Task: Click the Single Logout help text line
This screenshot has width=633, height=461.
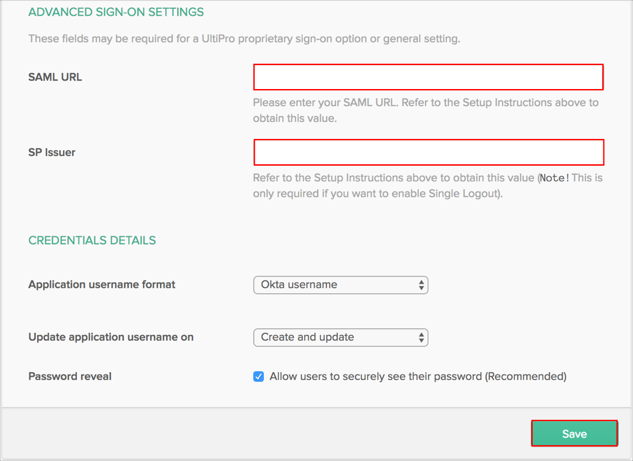Action: (x=378, y=193)
